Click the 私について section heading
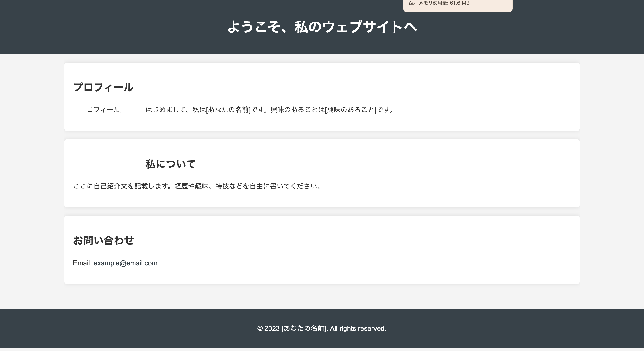This screenshot has width=644, height=351. 171,164
